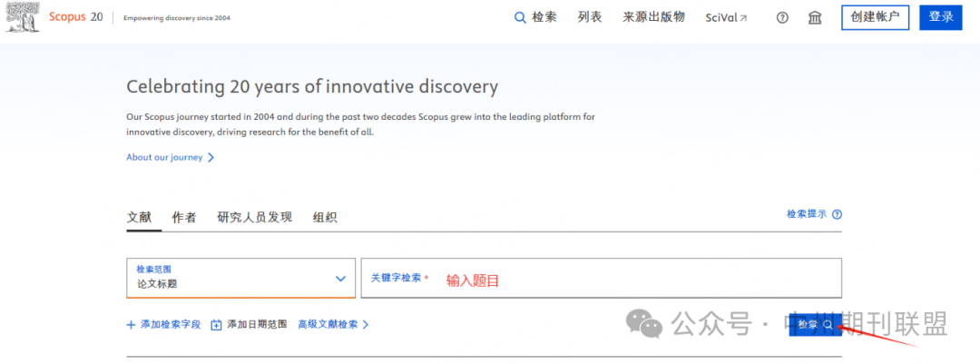This screenshot has height=364, width=980.
Task: Click the blue 检索 search button
Action: 815,325
